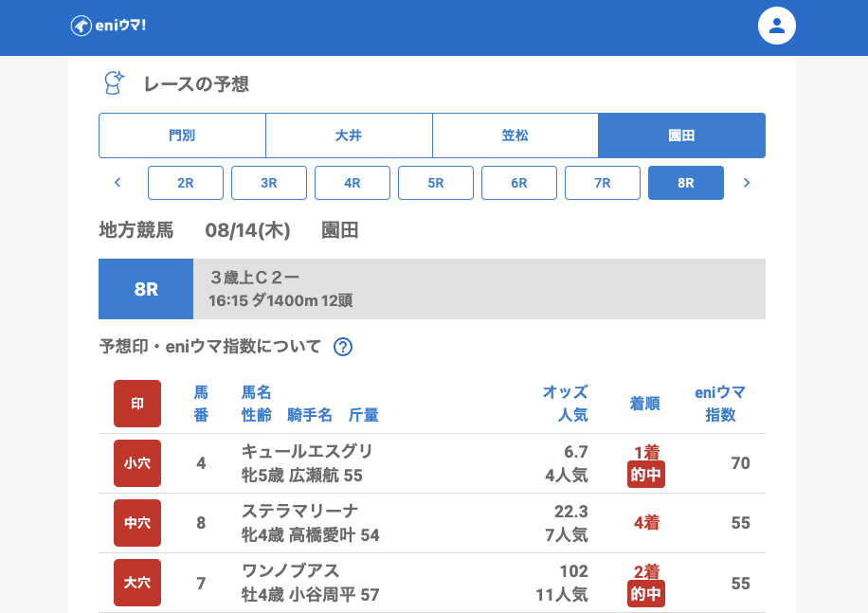Select the 門別 racecourse tab

tap(182, 135)
